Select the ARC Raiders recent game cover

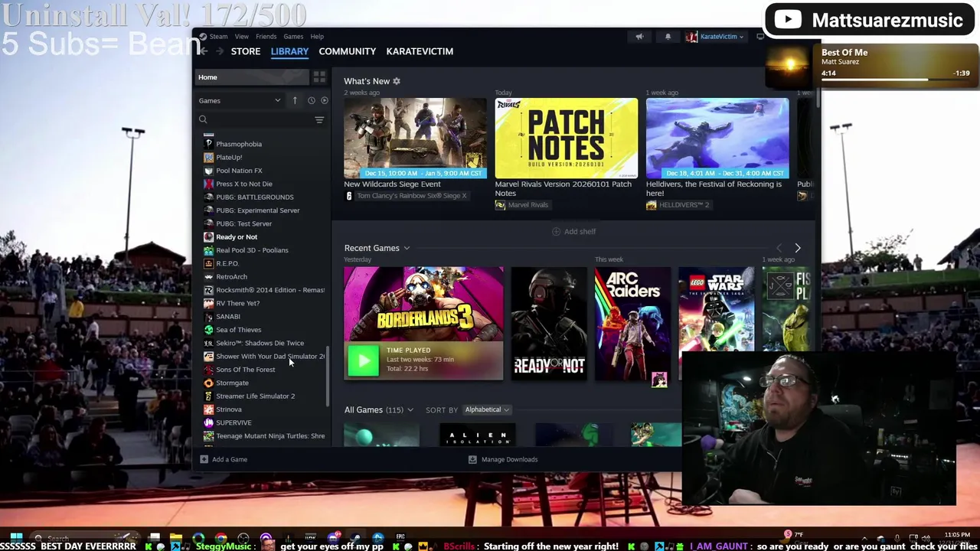click(x=632, y=323)
